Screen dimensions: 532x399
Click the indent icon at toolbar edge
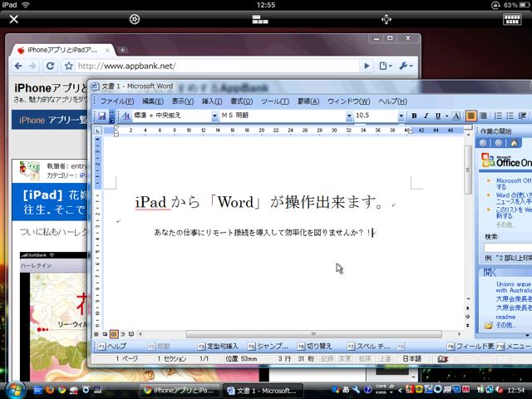[523, 116]
